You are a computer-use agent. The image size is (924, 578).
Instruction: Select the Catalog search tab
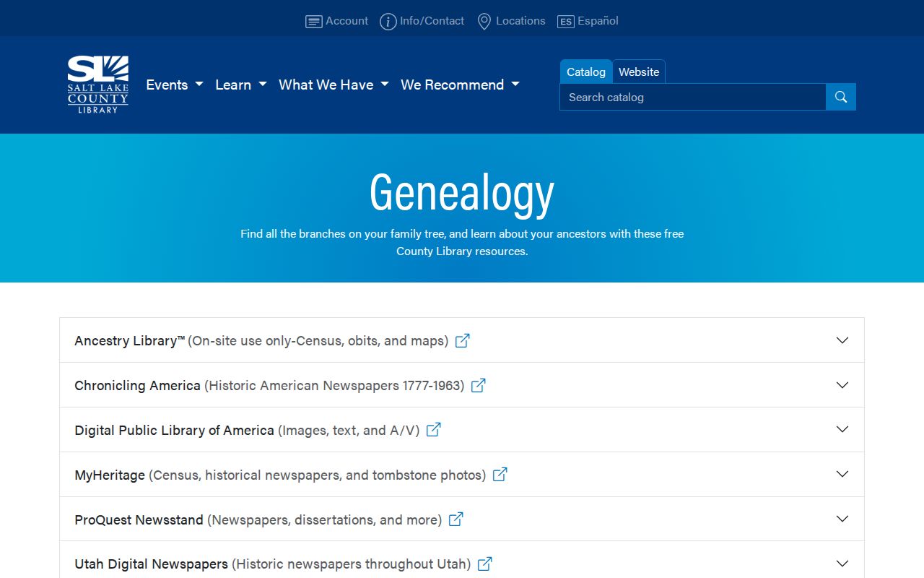tap(586, 72)
